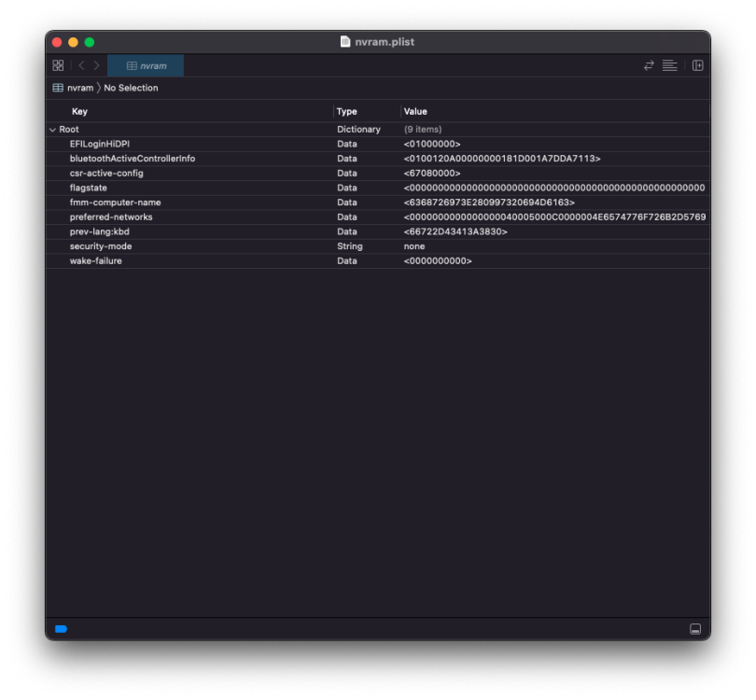756x700 pixels.
Task: Click No Selection in the breadcrumb
Action: point(131,88)
